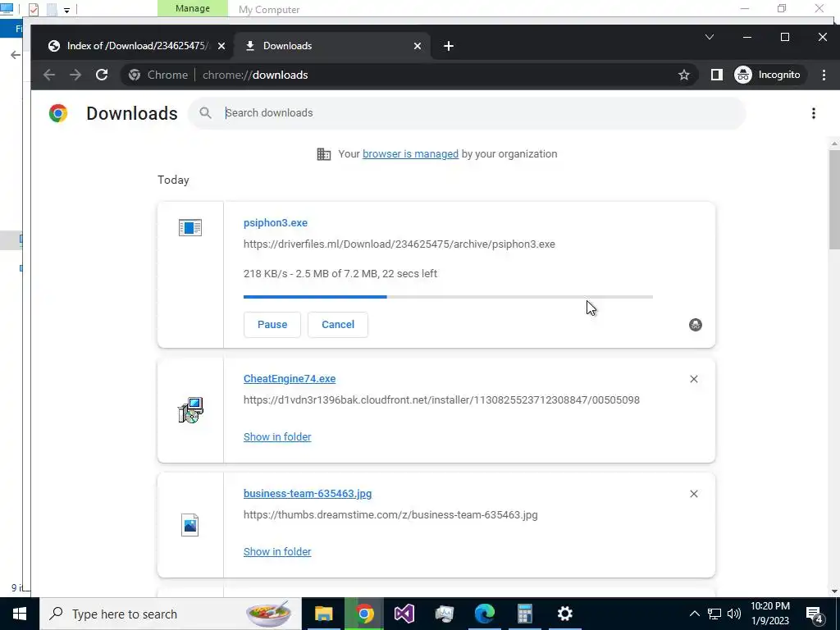Screen dimensions: 840x630
Task: Open the Chrome three-dot main menu
Action: click(x=824, y=75)
